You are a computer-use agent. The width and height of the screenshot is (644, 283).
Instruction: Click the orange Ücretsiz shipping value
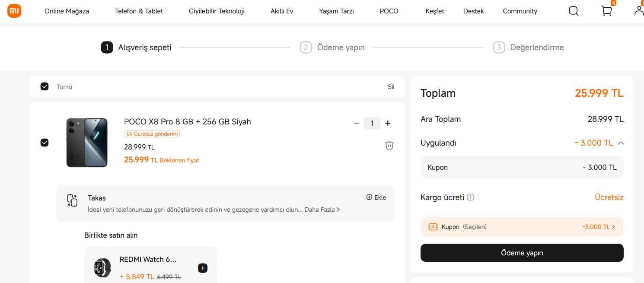point(609,197)
